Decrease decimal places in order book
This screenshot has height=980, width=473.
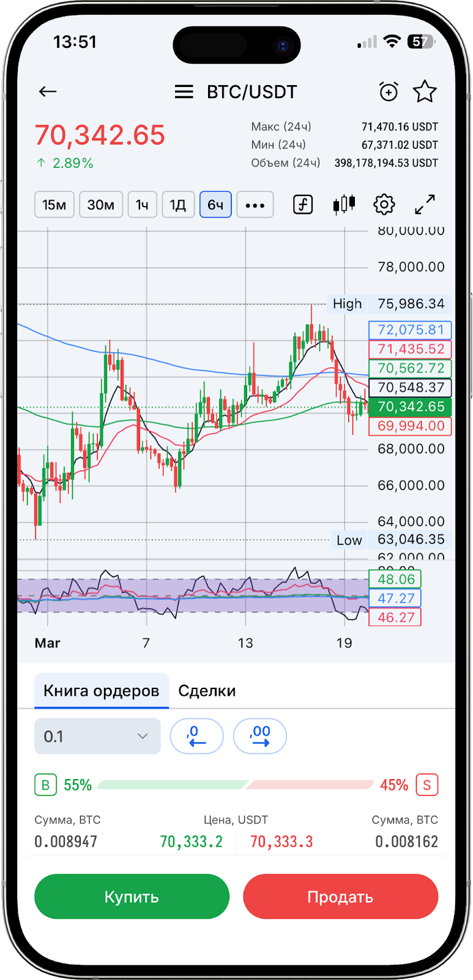coord(196,736)
